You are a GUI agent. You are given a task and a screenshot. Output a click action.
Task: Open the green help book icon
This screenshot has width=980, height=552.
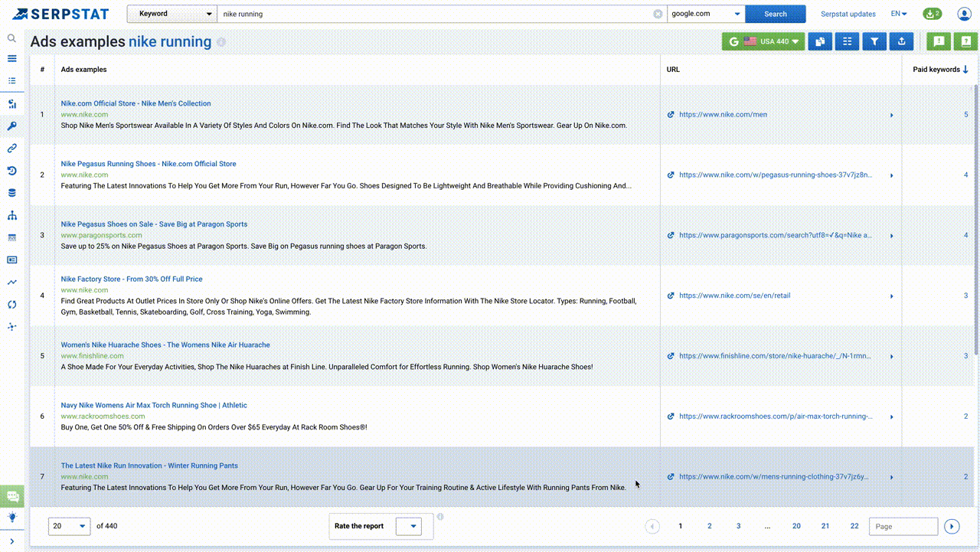966,42
